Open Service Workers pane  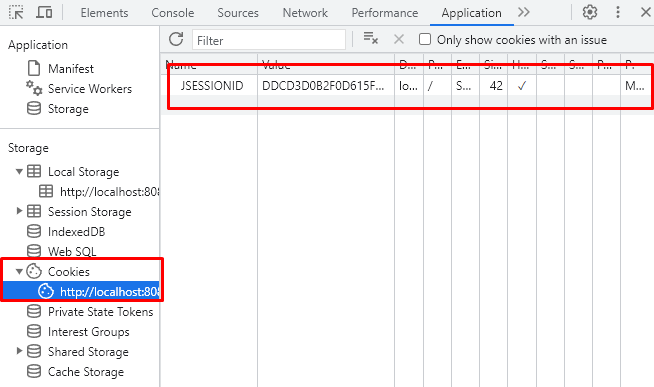90,89
